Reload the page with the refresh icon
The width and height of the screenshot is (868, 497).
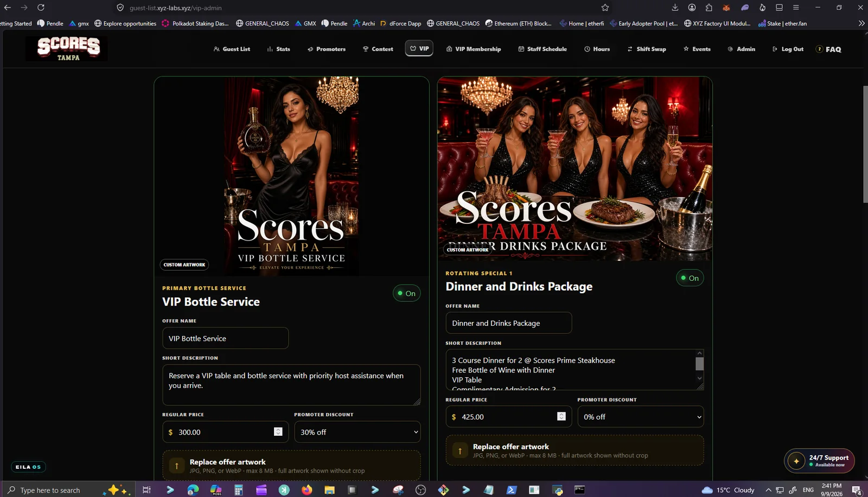click(41, 8)
